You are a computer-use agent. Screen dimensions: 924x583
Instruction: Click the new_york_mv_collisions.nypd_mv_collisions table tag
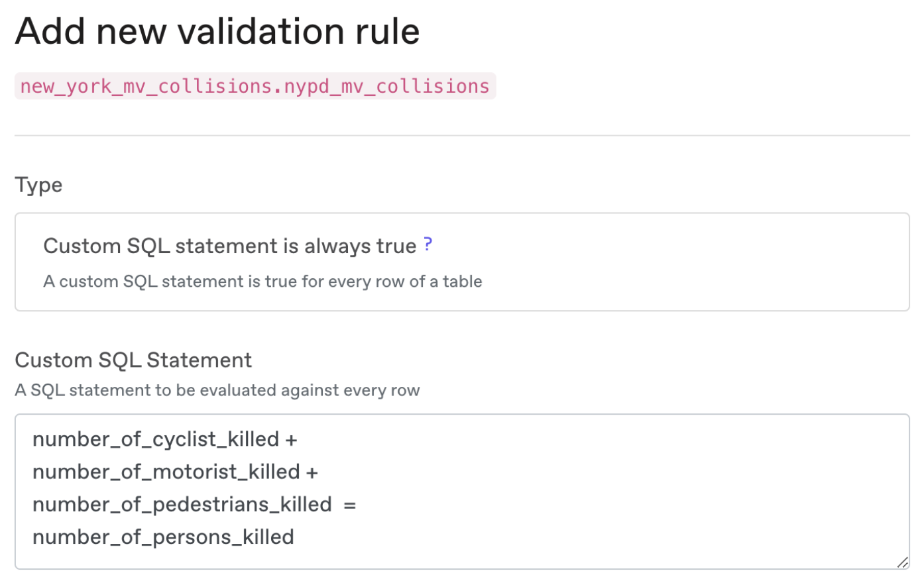coord(255,86)
